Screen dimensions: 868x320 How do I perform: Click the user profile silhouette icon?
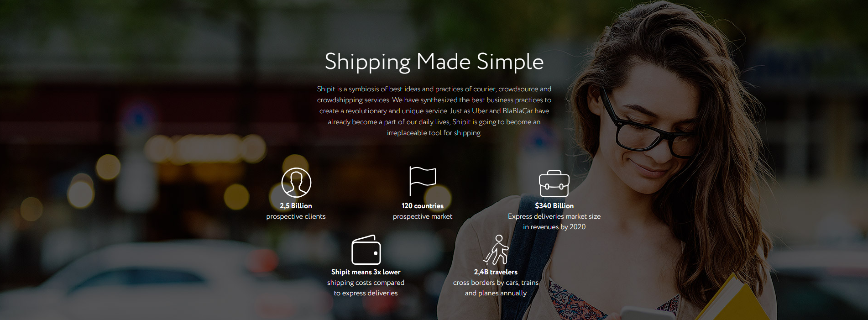(296, 183)
